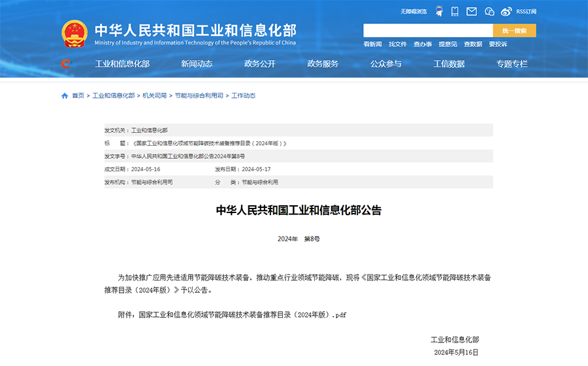This screenshot has height=366, width=588.
Task: Select the 政务服务 navigation item
Action: 323,63
